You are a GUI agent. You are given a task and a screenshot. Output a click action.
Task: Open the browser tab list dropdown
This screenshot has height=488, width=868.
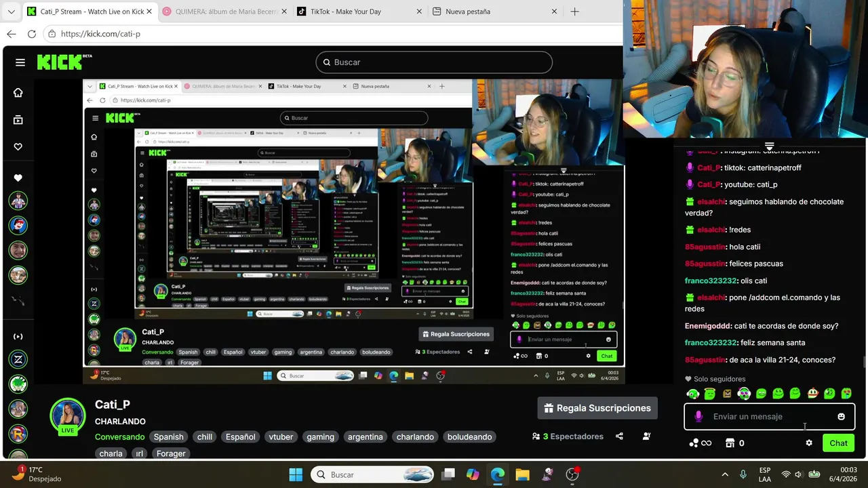point(11,12)
